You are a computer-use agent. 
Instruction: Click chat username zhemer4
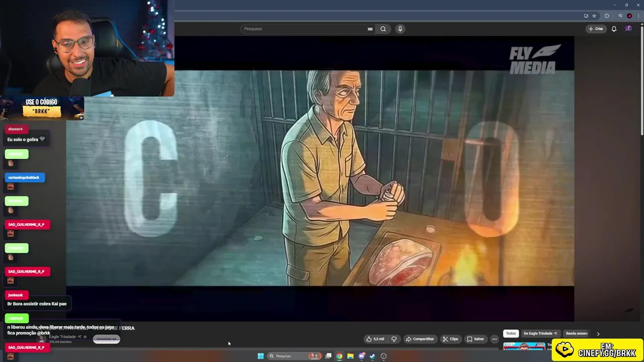coord(15,129)
